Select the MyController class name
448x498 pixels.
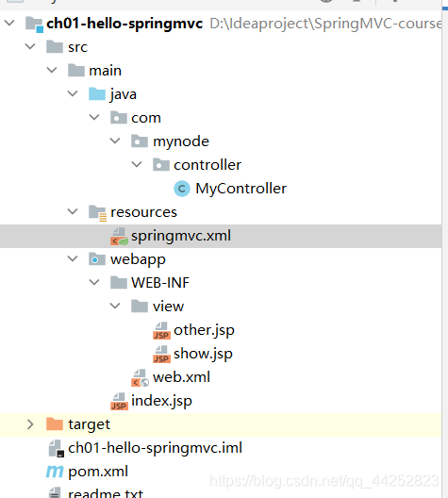pyautogui.click(x=241, y=189)
